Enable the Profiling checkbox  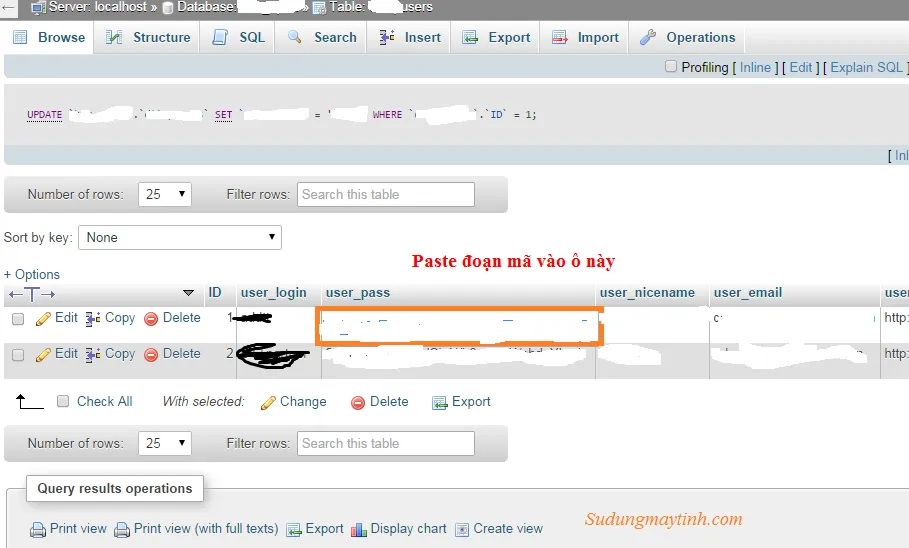tap(671, 66)
